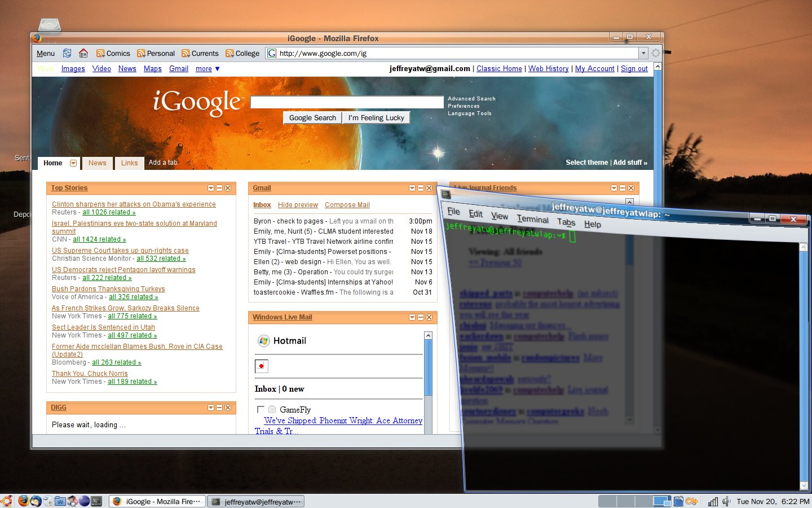Open the terminal Help menu
812x508 pixels.
(593, 224)
